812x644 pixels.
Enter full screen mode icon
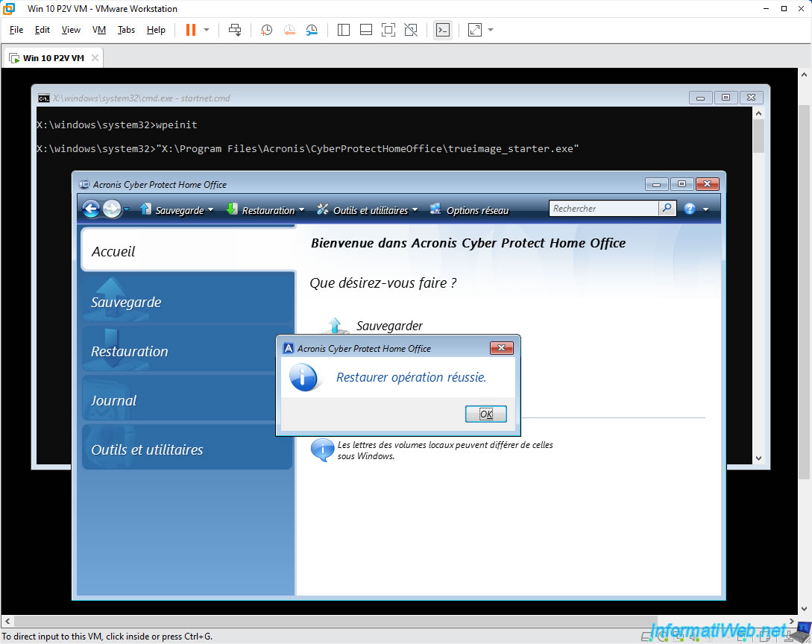(x=388, y=30)
